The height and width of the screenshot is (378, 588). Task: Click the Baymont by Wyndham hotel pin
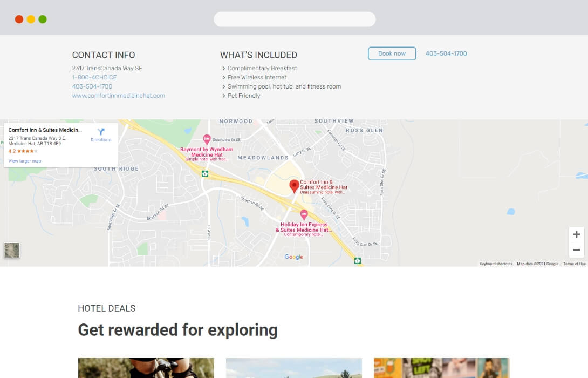click(x=207, y=140)
